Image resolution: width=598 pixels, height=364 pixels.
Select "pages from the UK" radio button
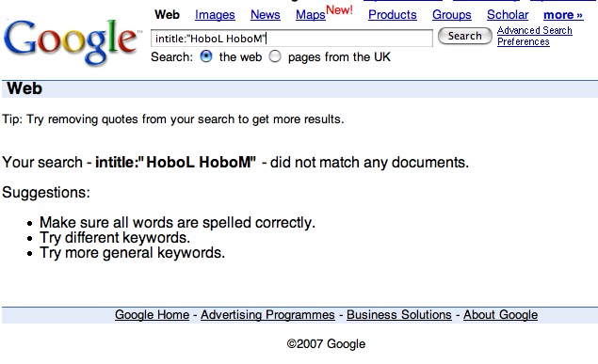pos(275,56)
